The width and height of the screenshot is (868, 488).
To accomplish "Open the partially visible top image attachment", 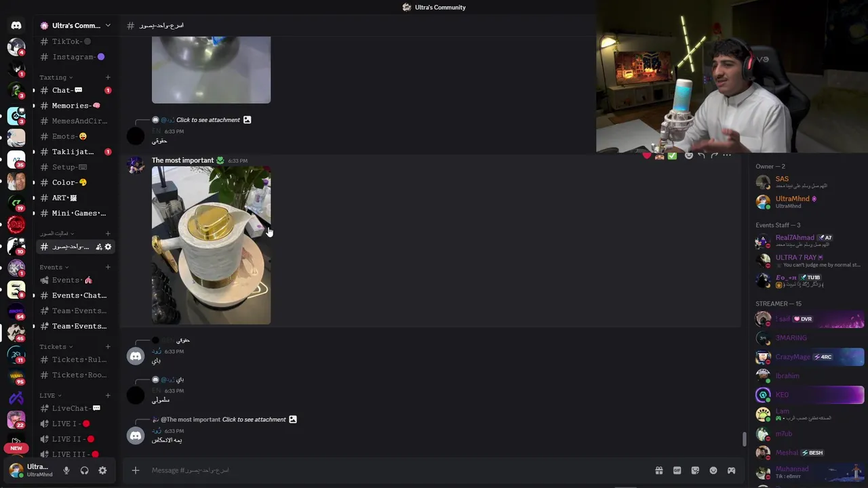I will [x=211, y=70].
